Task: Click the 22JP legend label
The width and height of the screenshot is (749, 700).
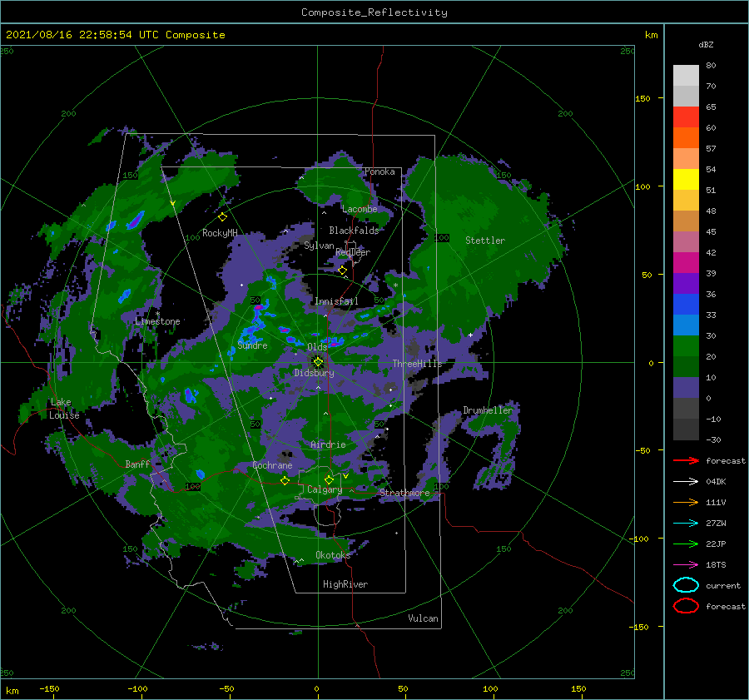Action: coord(716,544)
